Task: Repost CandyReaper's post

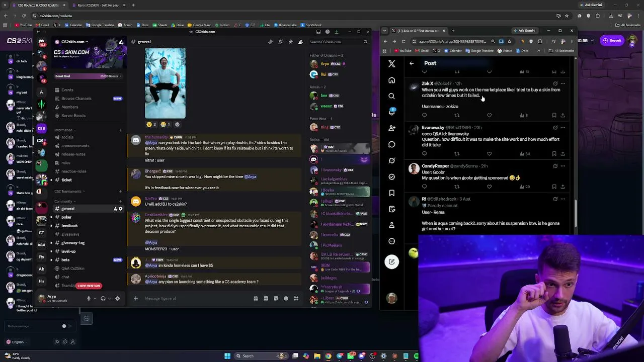Action: coord(457,187)
